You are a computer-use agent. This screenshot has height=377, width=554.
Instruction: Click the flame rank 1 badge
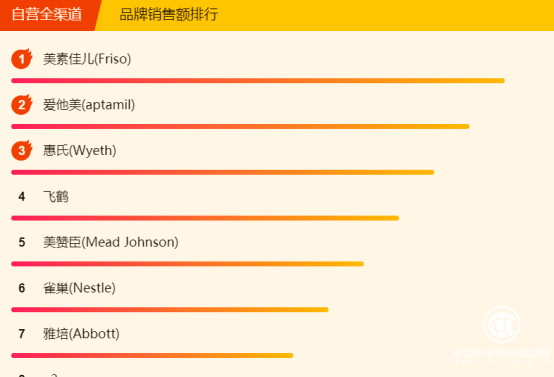(x=22, y=59)
